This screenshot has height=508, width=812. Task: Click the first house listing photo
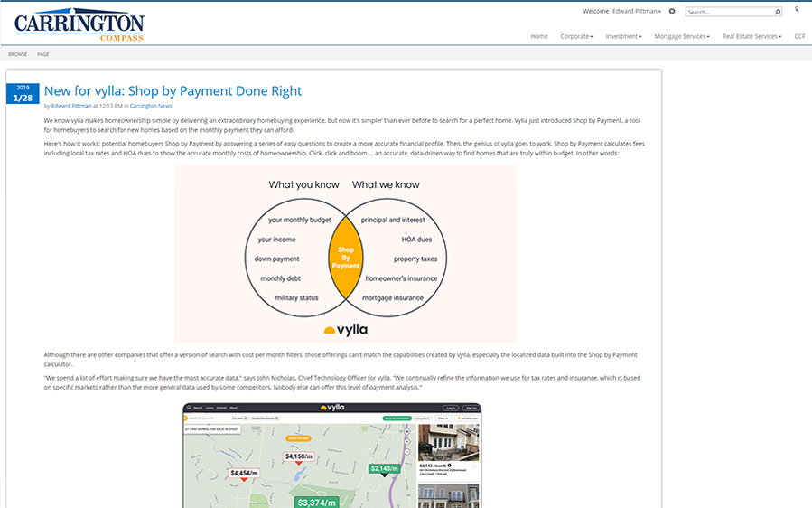449,443
